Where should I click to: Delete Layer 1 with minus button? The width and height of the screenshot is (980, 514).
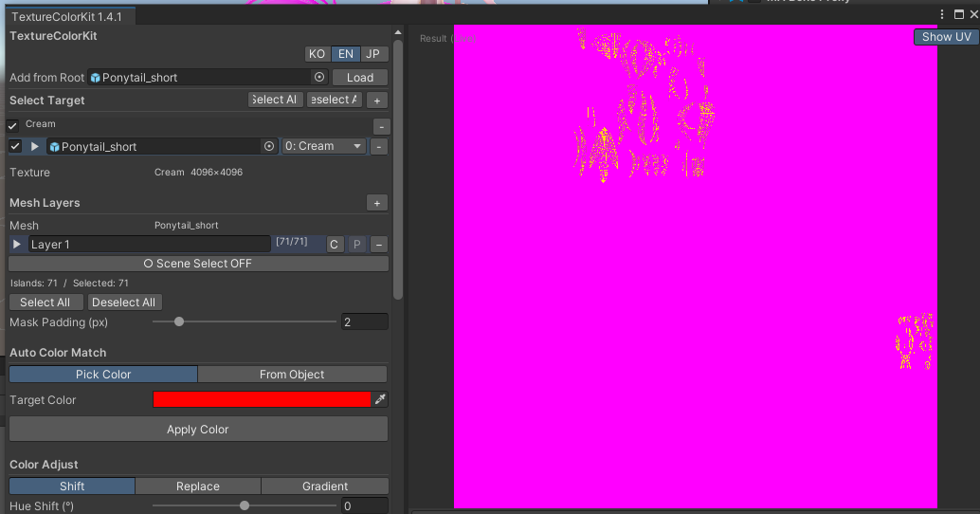click(379, 245)
